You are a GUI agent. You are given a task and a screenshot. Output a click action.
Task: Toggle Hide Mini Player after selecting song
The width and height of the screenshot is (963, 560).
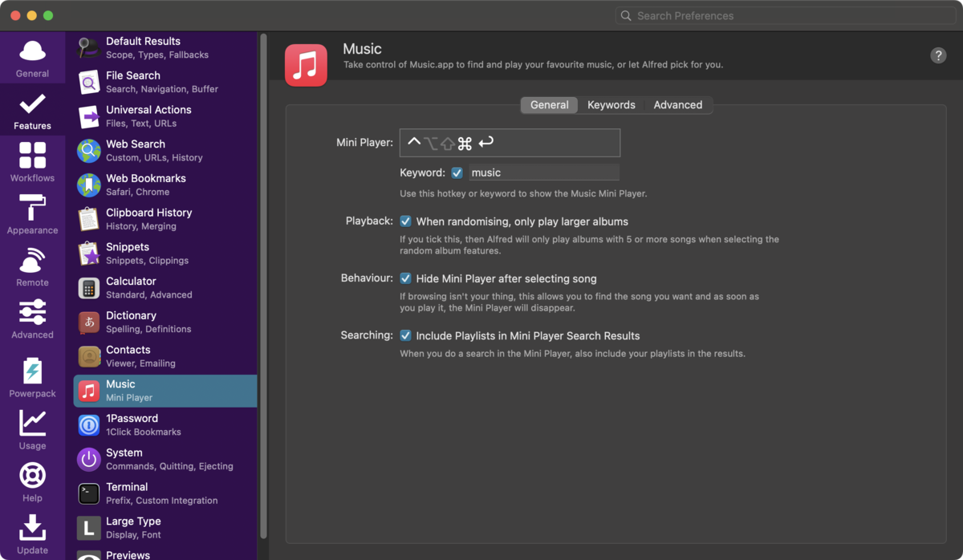[x=405, y=278]
